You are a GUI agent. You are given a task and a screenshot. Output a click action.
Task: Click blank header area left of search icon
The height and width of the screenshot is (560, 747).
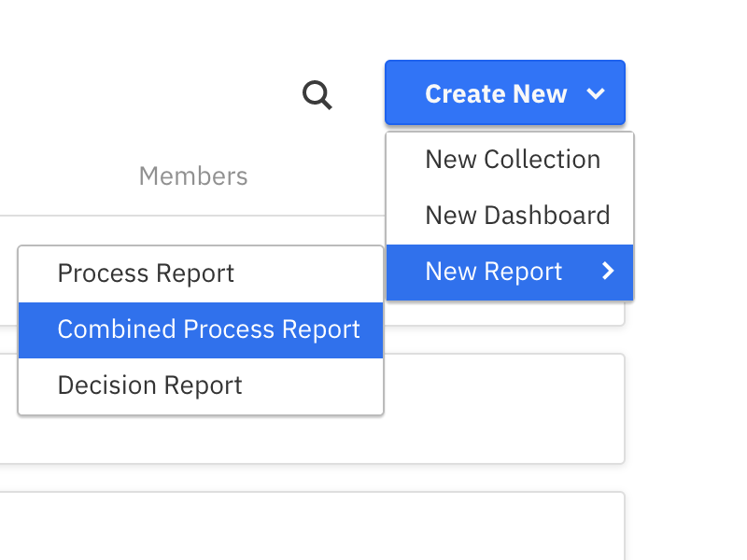140,93
